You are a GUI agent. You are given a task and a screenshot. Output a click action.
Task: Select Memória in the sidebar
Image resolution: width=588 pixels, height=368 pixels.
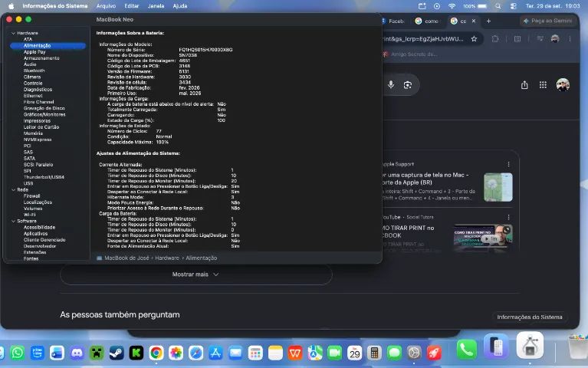point(33,133)
